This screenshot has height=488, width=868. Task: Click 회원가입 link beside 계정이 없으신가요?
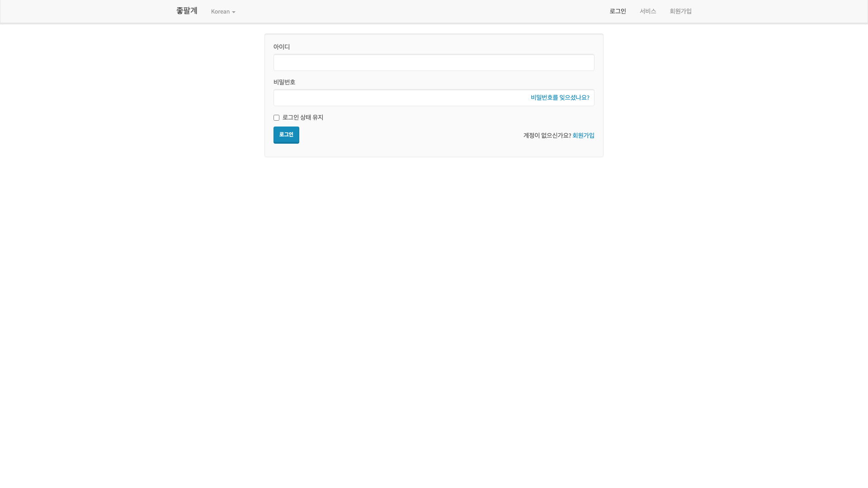point(583,136)
